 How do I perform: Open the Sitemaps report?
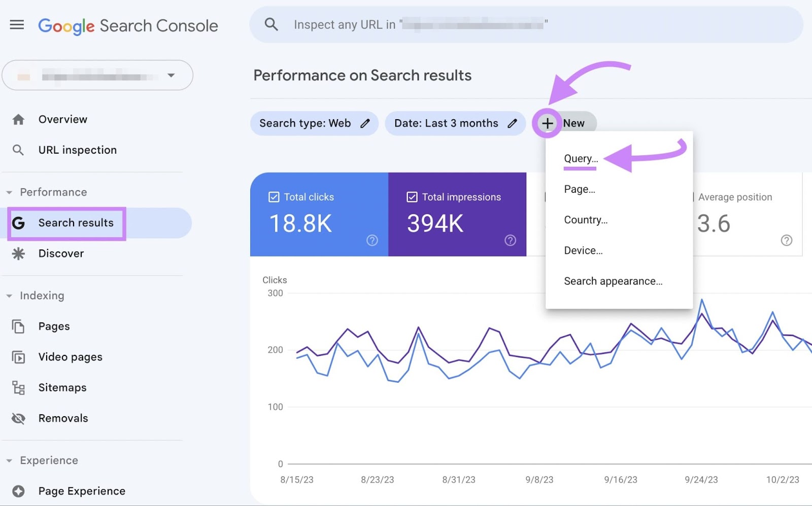62,388
